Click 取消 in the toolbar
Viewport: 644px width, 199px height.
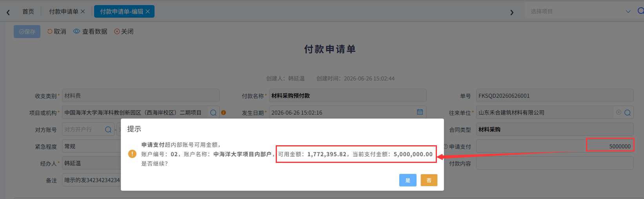[56, 31]
